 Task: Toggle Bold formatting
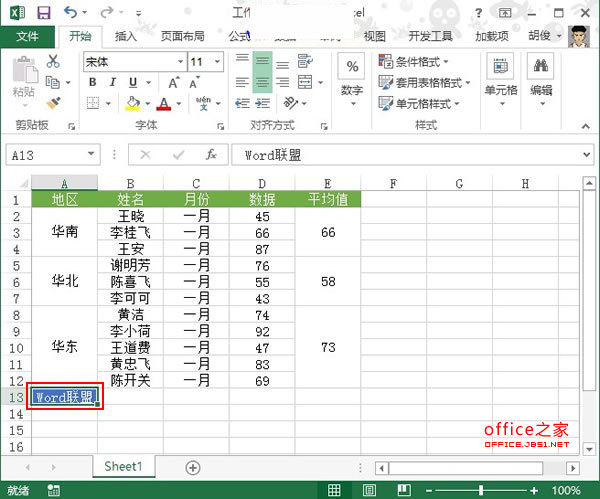click(x=92, y=82)
